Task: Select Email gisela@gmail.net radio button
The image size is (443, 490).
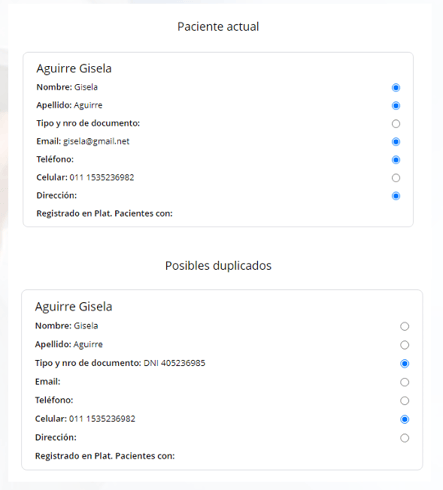Action: [396, 142]
